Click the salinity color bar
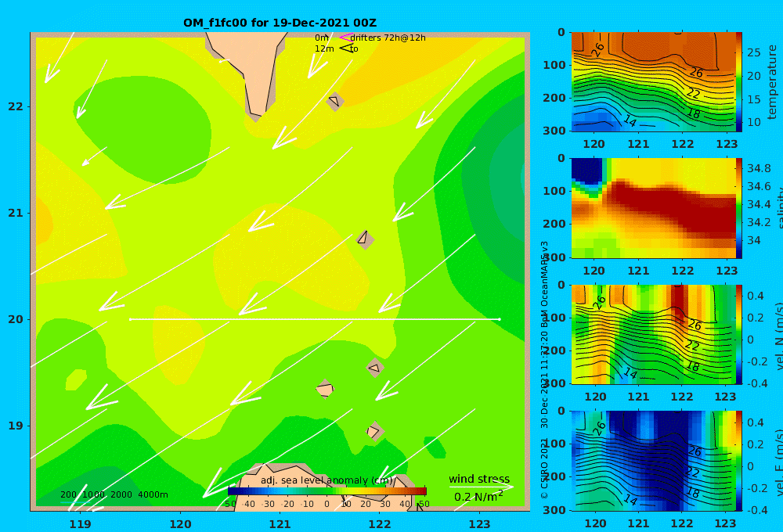Screen dimensions: 783x532 (739, 208)
